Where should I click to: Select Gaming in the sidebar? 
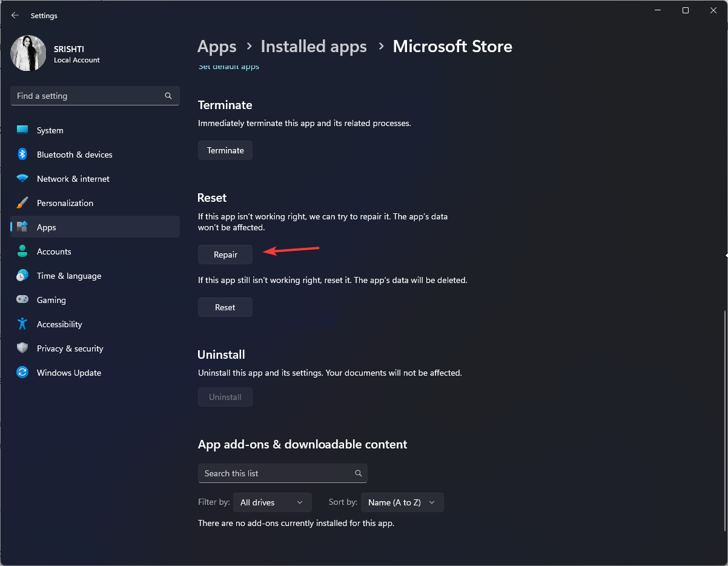(x=95, y=300)
